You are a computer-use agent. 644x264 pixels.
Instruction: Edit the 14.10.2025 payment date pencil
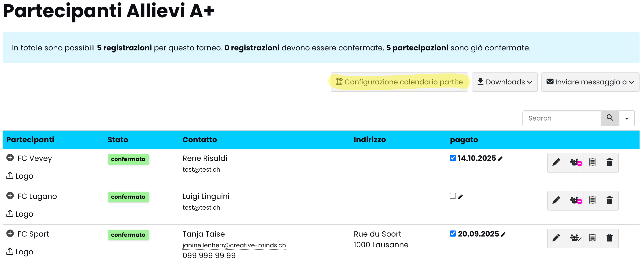(x=500, y=159)
